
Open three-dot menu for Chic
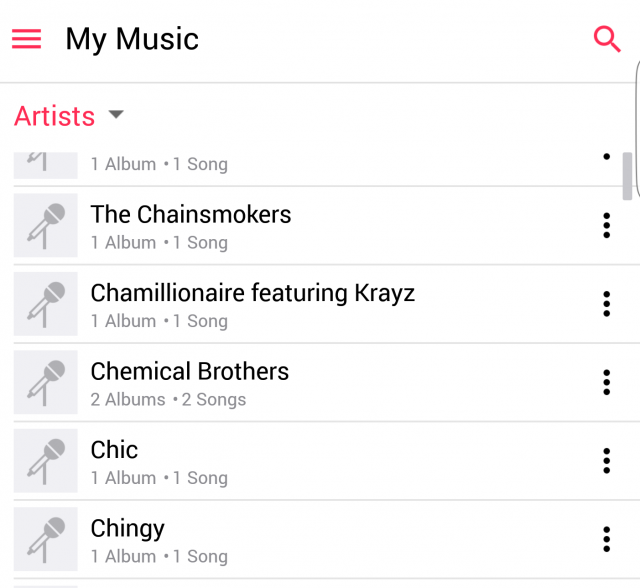click(x=606, y=460)
